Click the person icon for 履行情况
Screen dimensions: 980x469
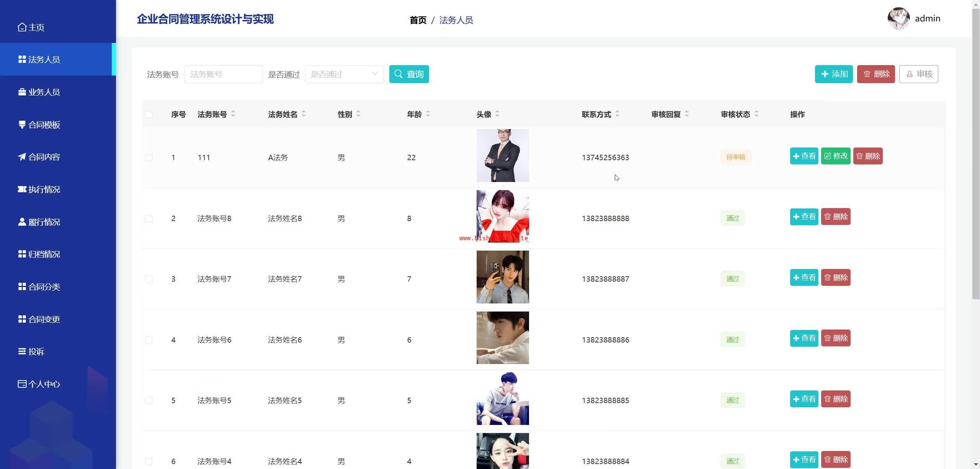22,222
